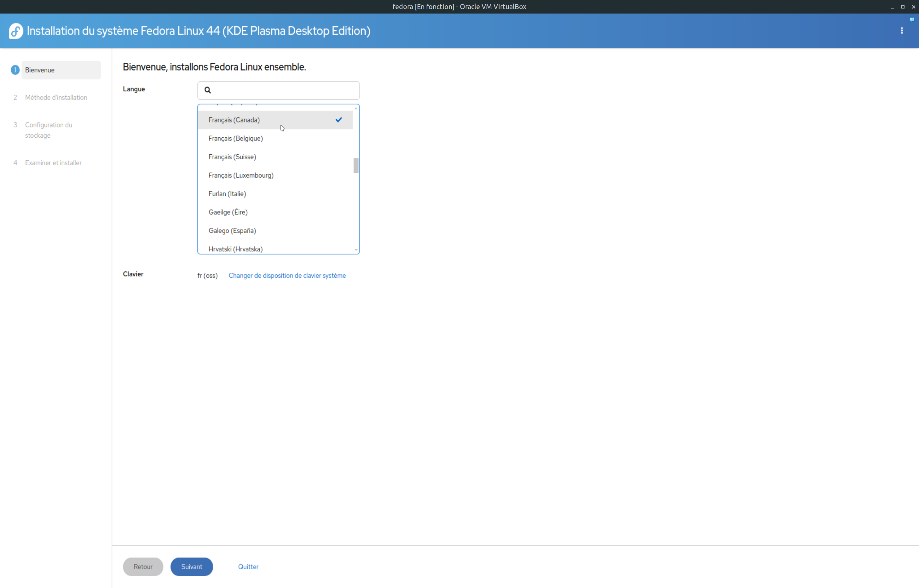The image size is (919, 588).
Task: Open Configuration du stockage step
Action: (x=49, y=130)
